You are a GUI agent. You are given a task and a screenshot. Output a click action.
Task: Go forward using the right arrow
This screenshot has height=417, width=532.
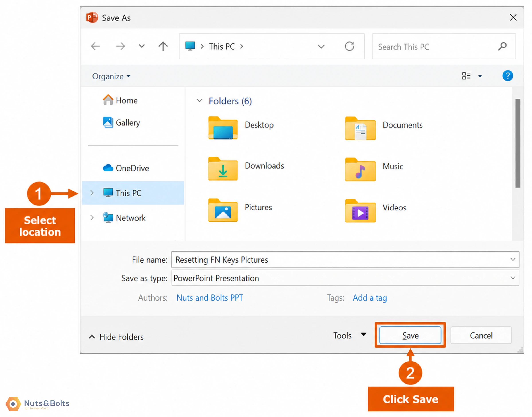(120, 46)
